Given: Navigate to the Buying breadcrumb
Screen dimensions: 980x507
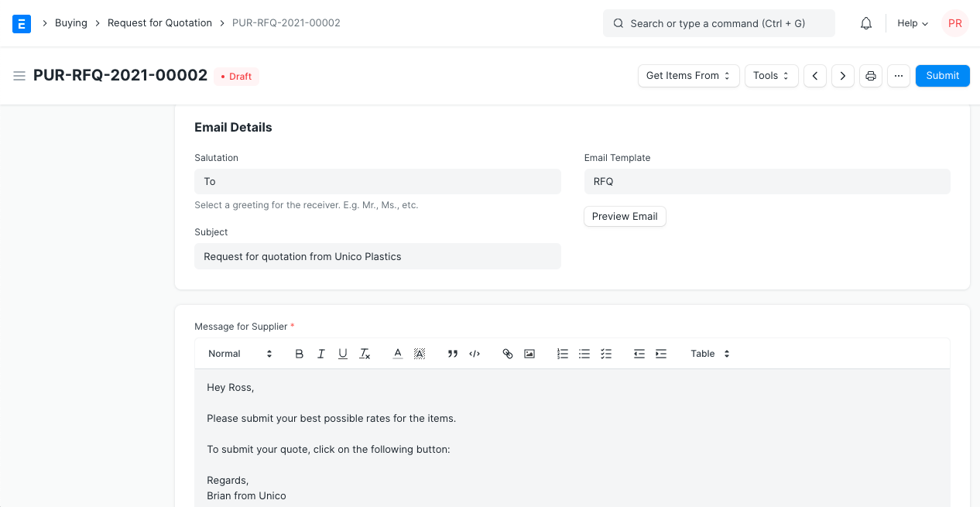Looking at the screenshot, I should click(70, 22).
